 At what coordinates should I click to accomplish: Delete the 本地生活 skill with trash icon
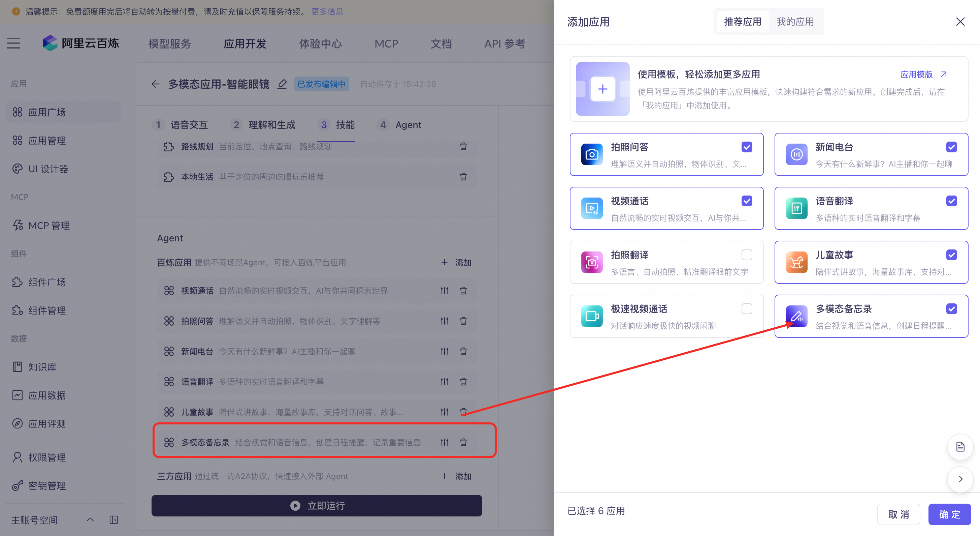pos(463,177)
